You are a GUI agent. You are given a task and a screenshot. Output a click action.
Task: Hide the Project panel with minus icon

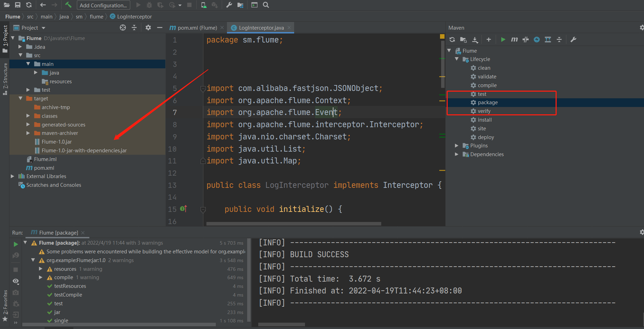(x=160, y=28)
